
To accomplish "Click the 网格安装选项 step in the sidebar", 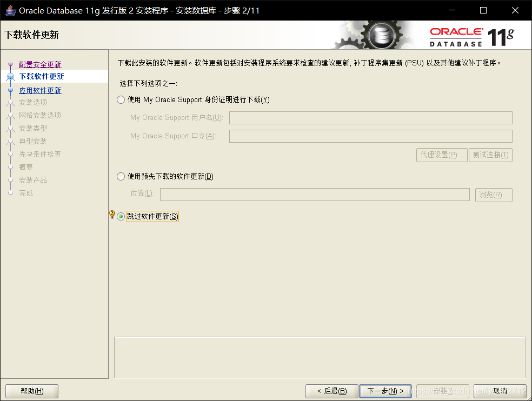I will (x=40, y=115).
